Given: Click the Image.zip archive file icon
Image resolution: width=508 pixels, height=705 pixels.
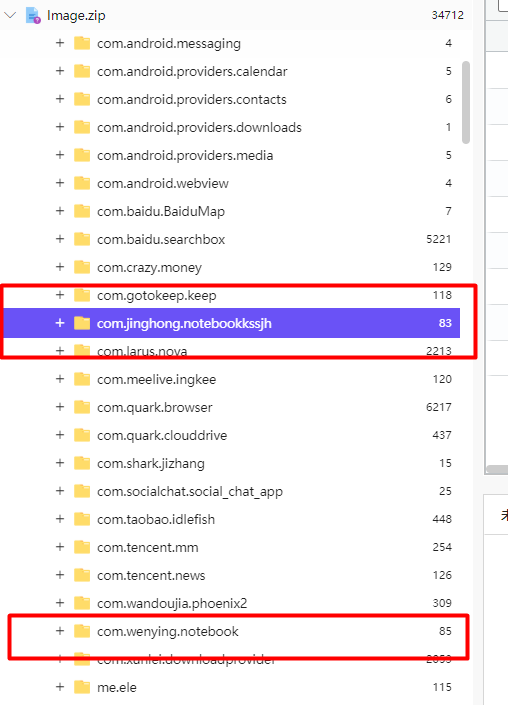Looking at the screenshot, I should coord(33,15).
